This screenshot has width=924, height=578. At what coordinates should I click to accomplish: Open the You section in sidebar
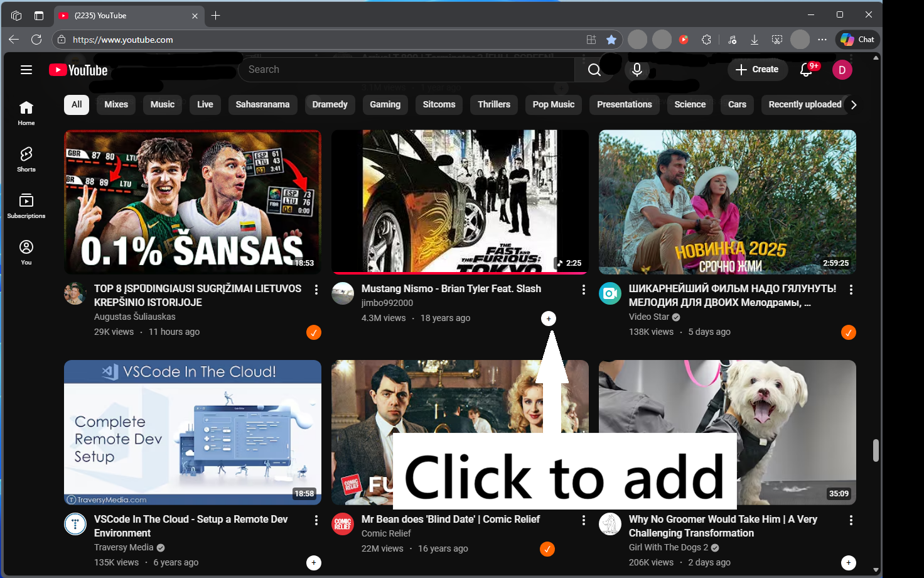tap(26, 253)
